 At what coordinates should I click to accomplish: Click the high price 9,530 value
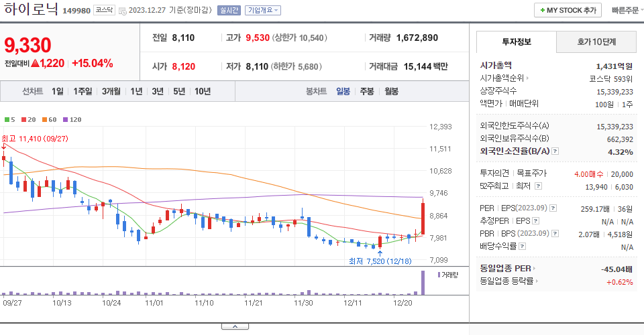pyautogui.click(x=258, y=38)
